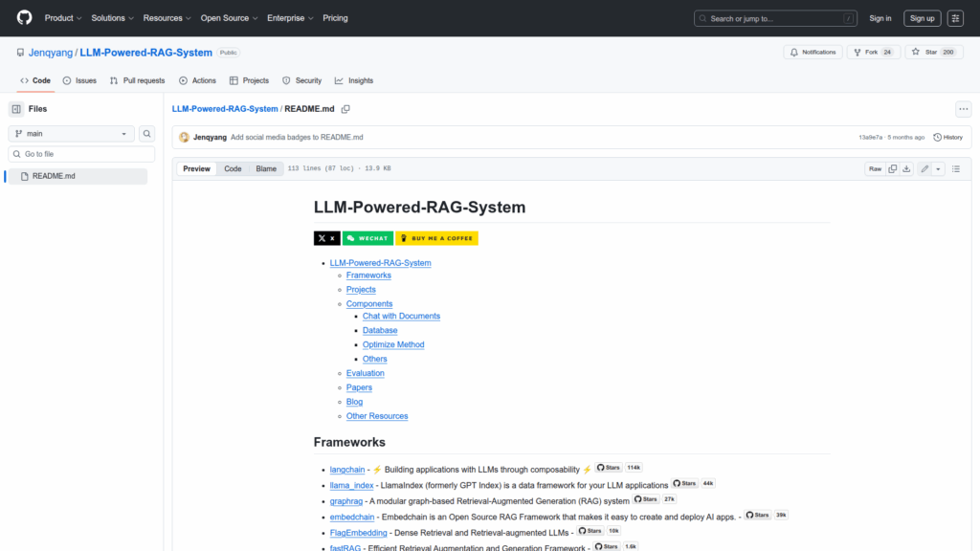Open the main branch selector
This screenshot has height=551, width=980.
click(71, 134)
